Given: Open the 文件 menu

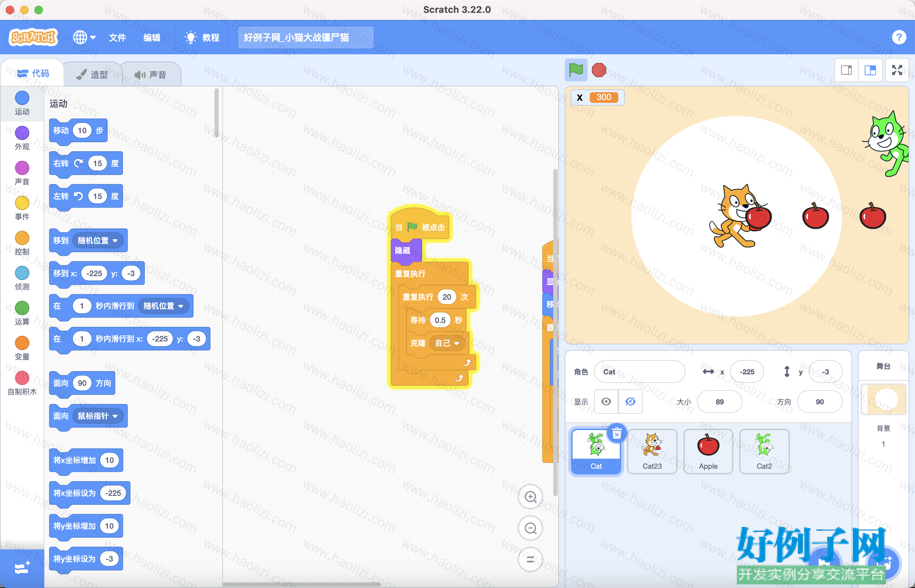Looking at the screenshot, I should click(x=117, y=38).
